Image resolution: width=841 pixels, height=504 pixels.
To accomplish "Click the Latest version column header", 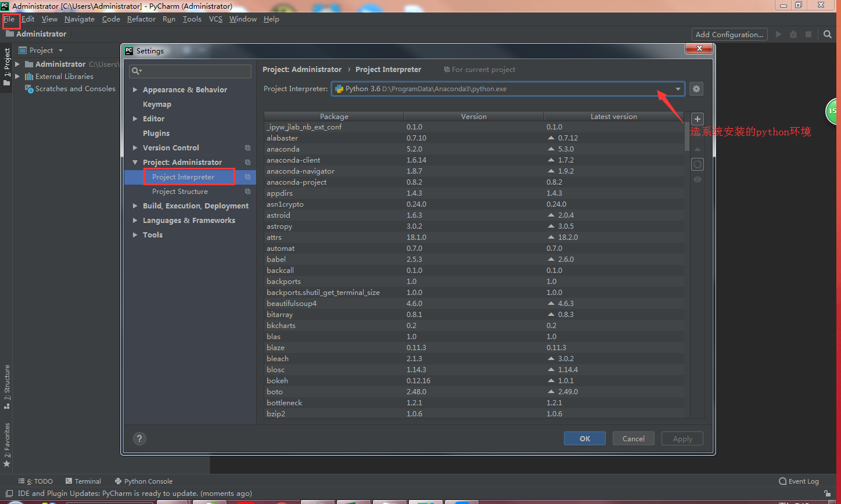I will coord(614,116).
